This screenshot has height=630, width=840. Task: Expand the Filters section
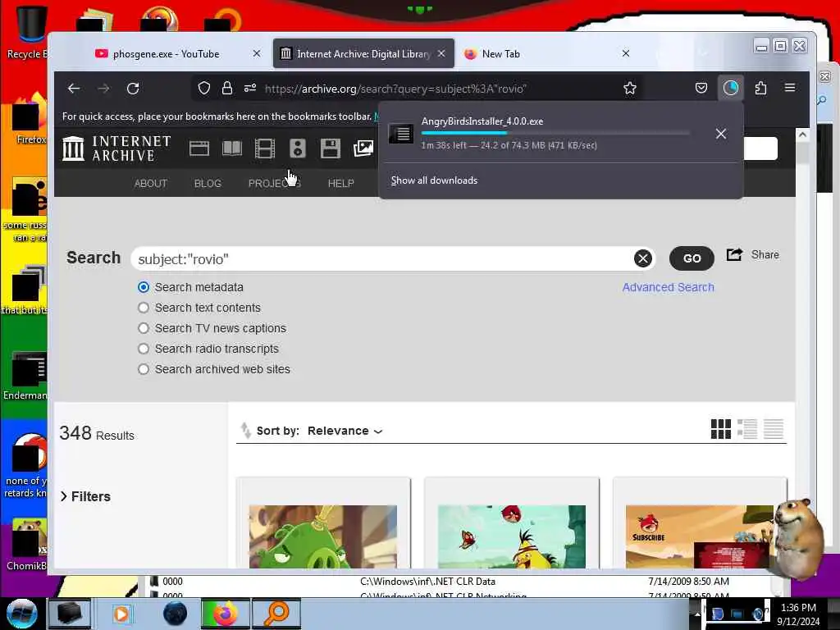tap(85, 496)
